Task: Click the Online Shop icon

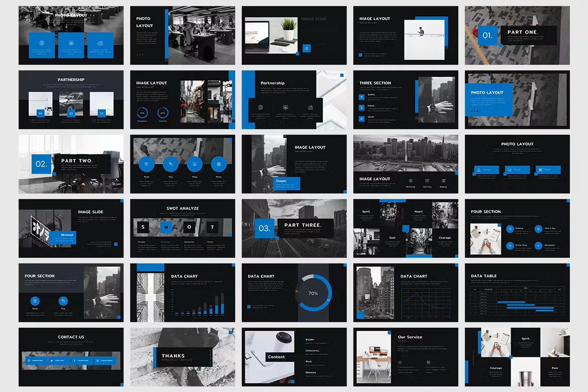Action: pyautogui.click(x=510, y=245)
